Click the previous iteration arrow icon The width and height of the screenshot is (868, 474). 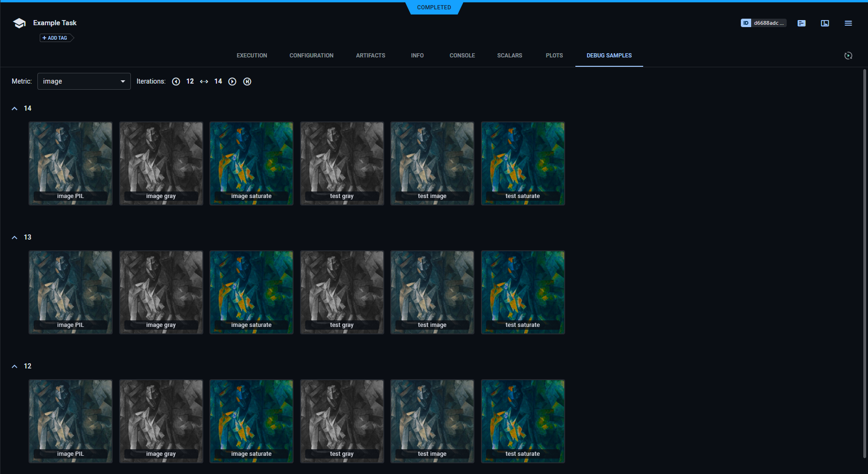click(x=176, y=81)
